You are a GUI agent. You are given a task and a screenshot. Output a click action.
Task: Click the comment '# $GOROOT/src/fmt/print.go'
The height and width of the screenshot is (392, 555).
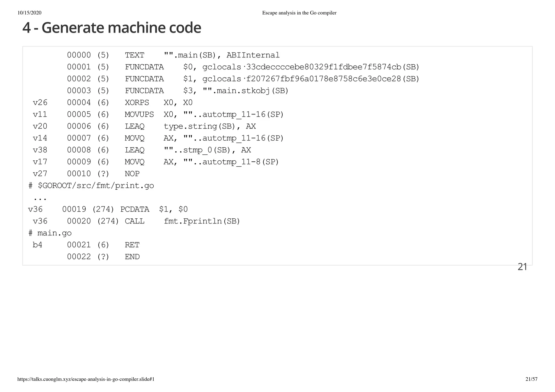[91, 186]
